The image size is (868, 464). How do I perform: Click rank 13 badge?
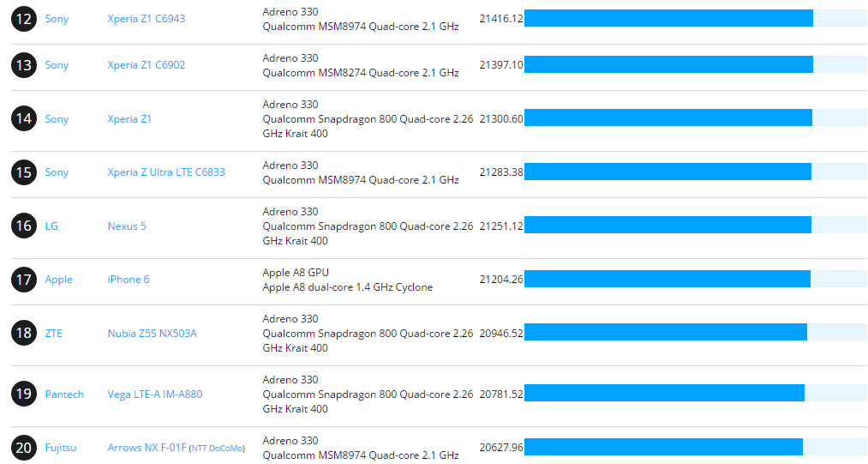click(x=24, y=65)
